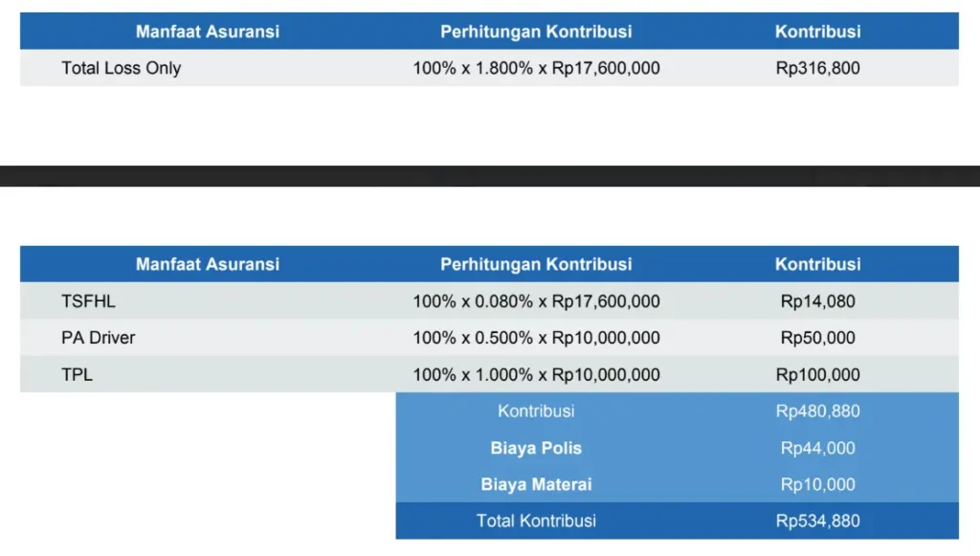This screenshot has width=980, height=556.
Task: Select the TSFHL benefit row label
Action: click(x=88, y=301)
